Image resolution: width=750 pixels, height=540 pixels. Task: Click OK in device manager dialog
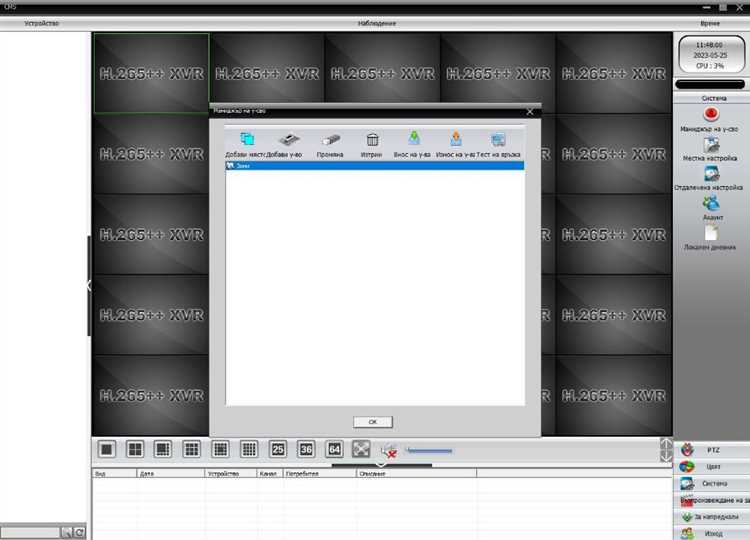click(x=373, y=422)
